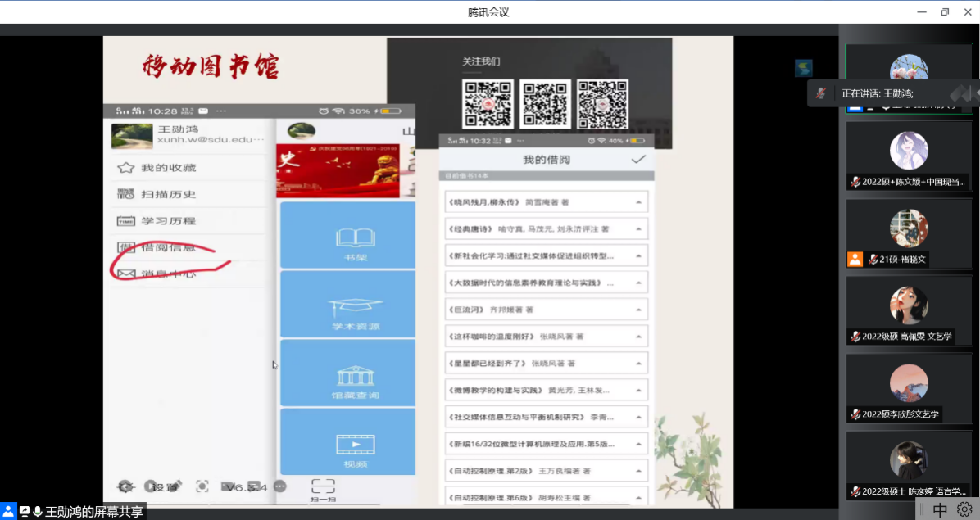980x520 pixels.
Task: Click the middle QR code under 关注我们
Action: pos(546,104)
